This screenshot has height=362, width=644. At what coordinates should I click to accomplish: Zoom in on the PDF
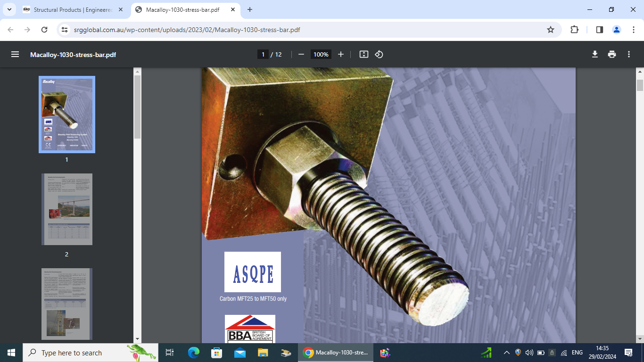coord(341,54)
